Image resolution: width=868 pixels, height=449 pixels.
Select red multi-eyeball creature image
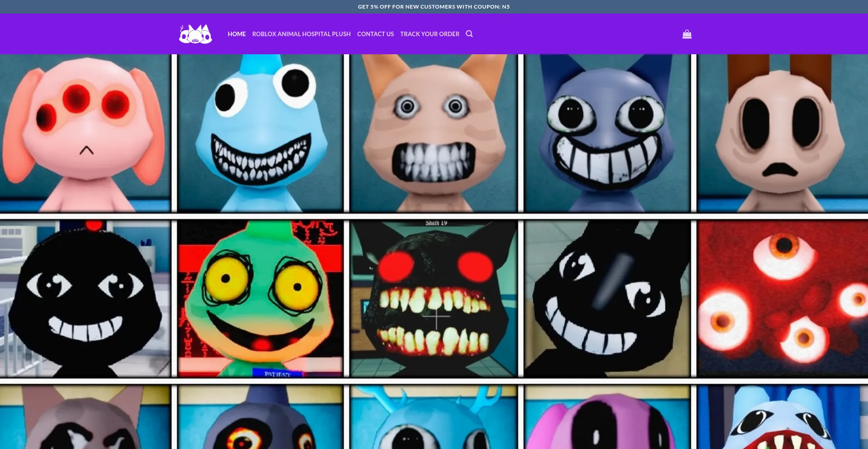(x=782, y=299)
